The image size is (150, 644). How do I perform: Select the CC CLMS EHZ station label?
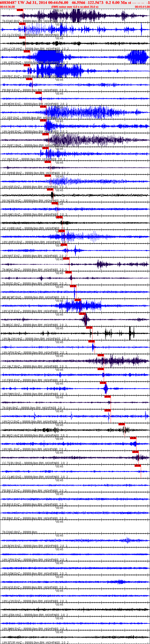point(35,477)
